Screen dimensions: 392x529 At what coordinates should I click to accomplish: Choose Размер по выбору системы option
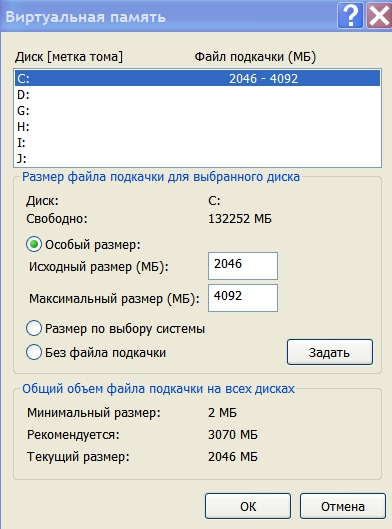tap(34, 328)
